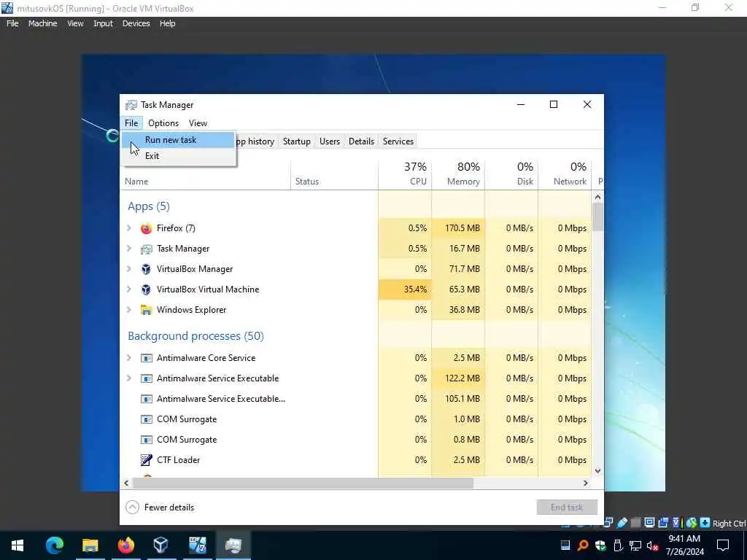Open Task Manager's Options menu
Screen dimensions: 747x560
[163, 123]
